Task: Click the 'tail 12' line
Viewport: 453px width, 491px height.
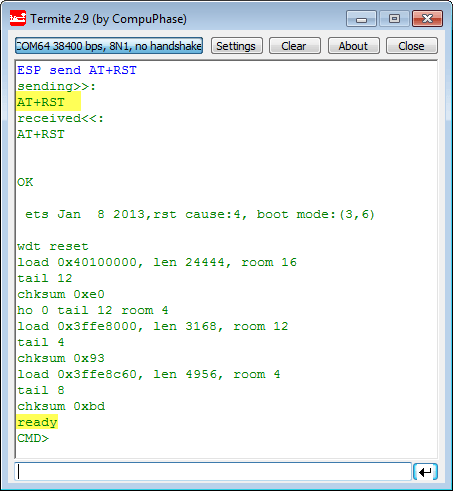Action: click(45, 278)
